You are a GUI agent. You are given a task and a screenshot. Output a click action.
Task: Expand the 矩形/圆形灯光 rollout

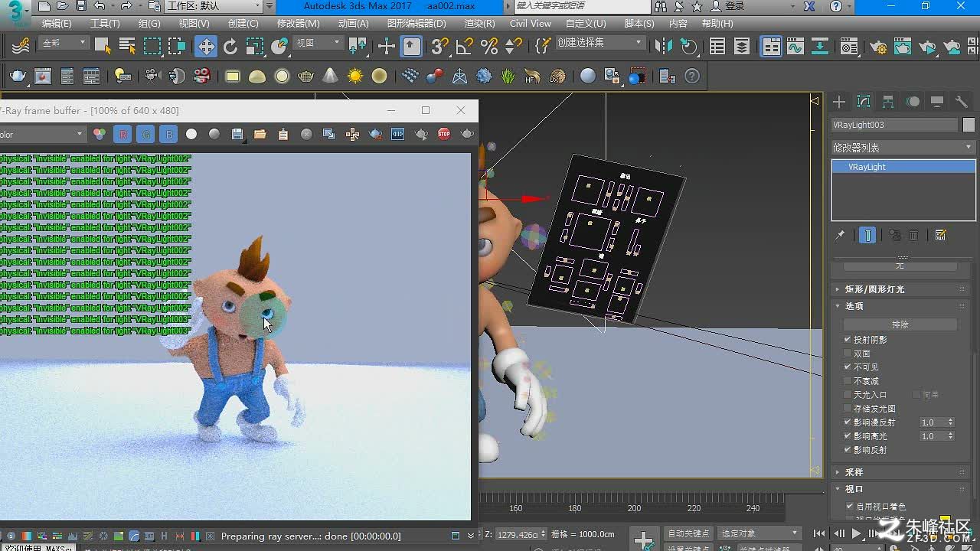902,289
